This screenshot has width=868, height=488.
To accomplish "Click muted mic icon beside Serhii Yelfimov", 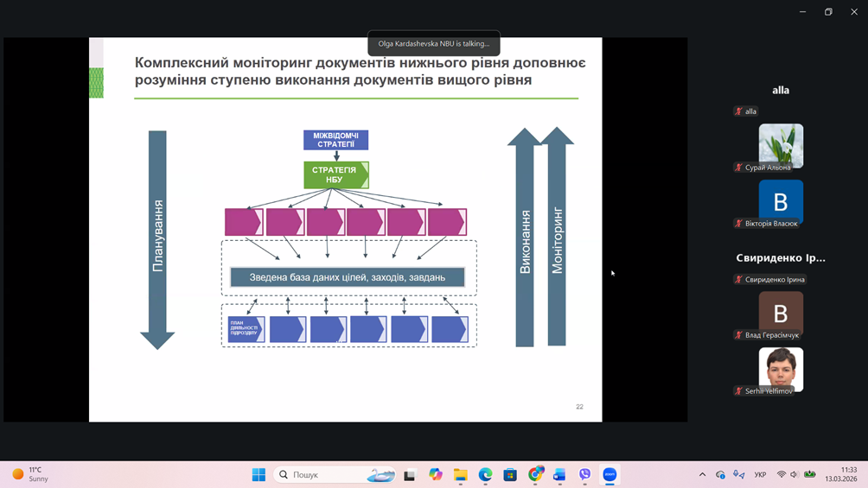I will point(738,391).
